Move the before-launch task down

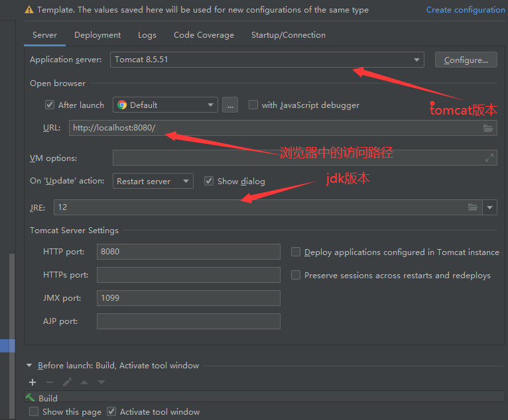click(101, 382)
